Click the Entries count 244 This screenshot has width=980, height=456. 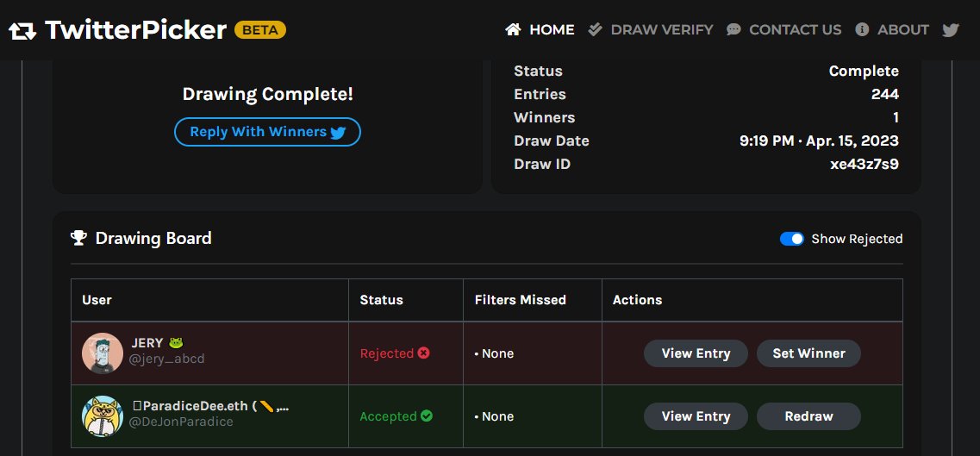click(885, 94)
